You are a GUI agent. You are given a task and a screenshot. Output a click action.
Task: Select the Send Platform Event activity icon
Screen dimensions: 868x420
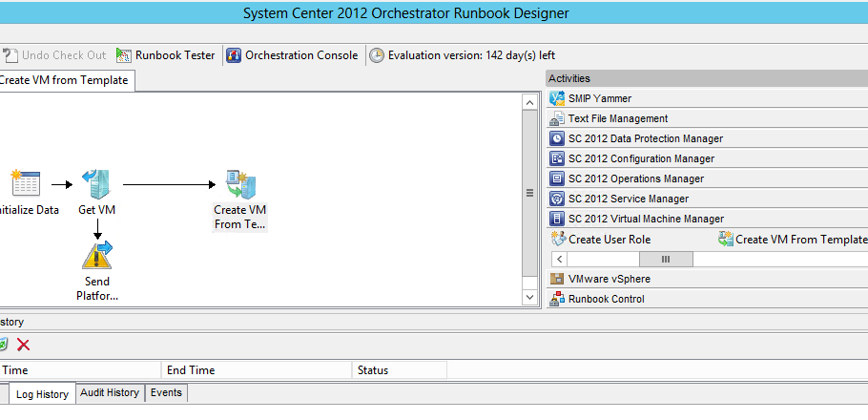97,255
